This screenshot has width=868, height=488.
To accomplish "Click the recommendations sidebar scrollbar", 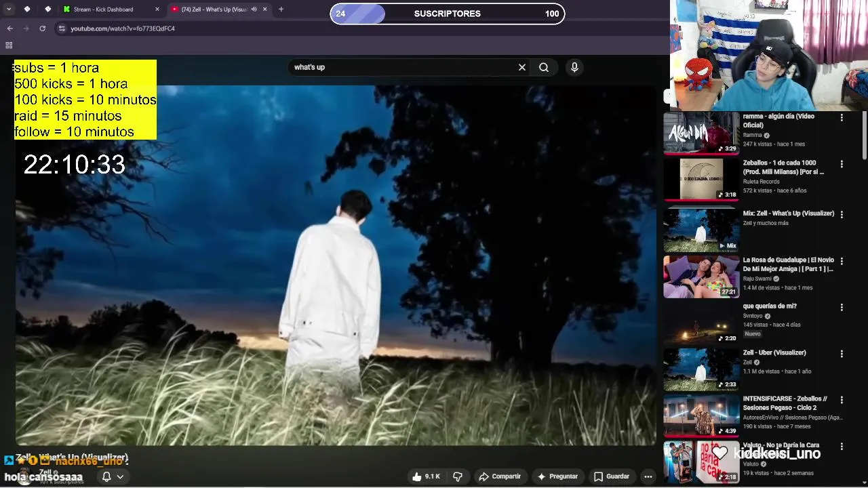I will point(864,136).
